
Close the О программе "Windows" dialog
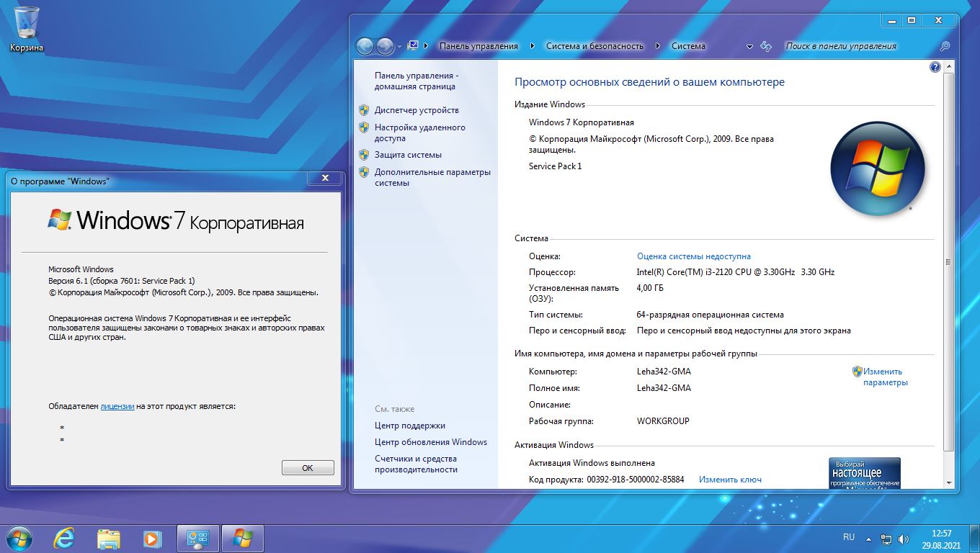point(325,178)
